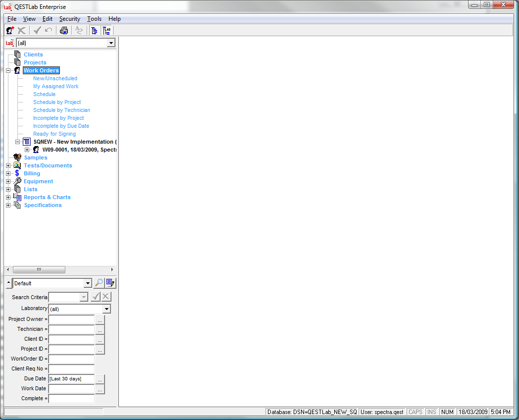The height and width of the screenshot is (420, 519).
Task: Click the printer icon in the toolbar
Action: coord(64,30)
